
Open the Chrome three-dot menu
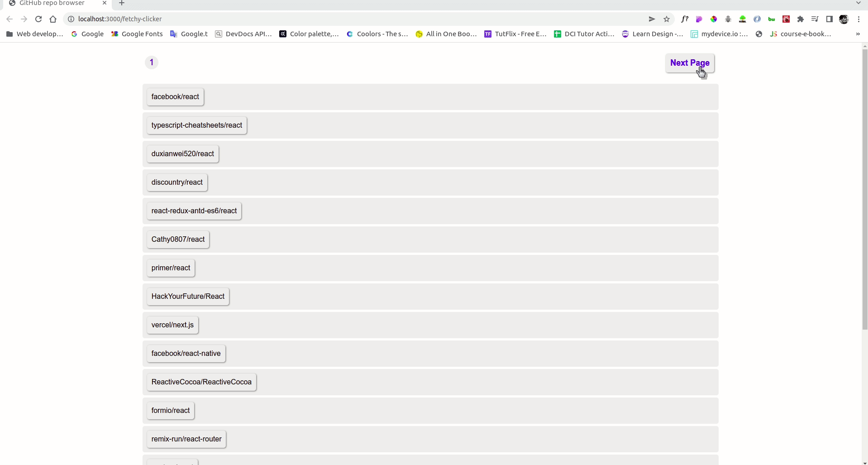click(858, 19)
